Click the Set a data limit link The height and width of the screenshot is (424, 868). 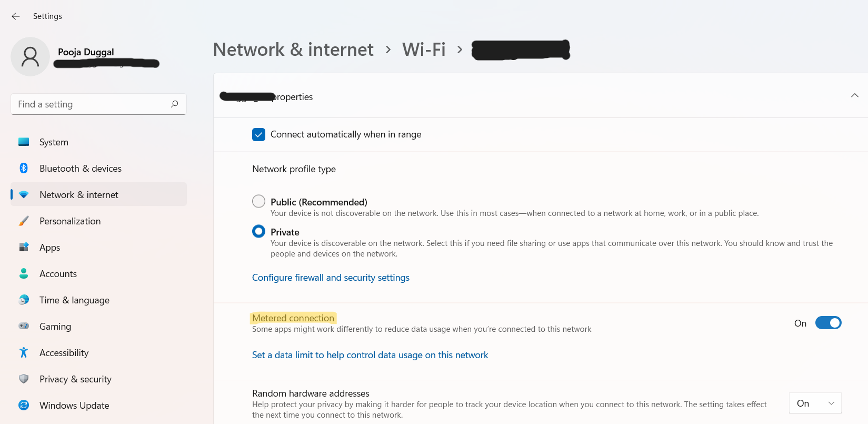pyautogui.click(x=370, y=355)
